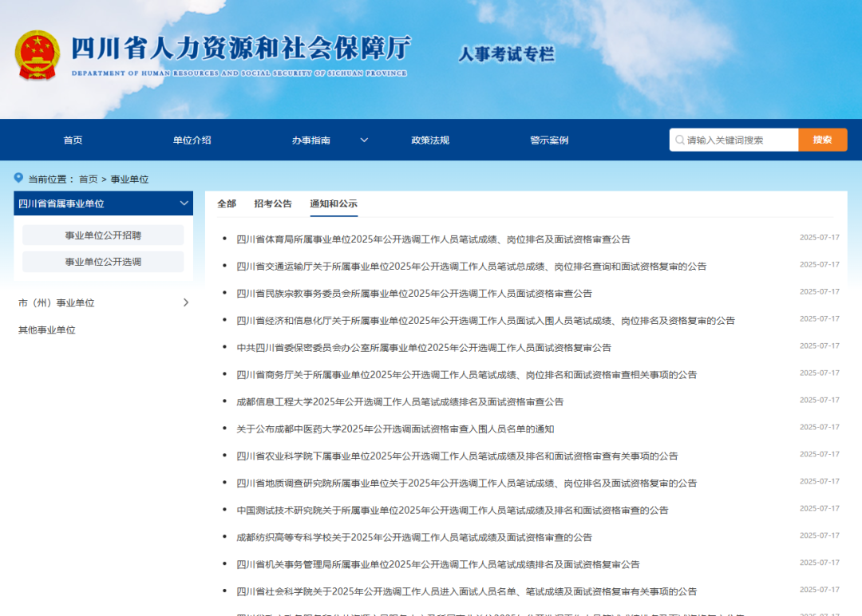Collapse the 四川省省属事业单位 section chevron
This screenshot has height=616, width=862.
184,203
